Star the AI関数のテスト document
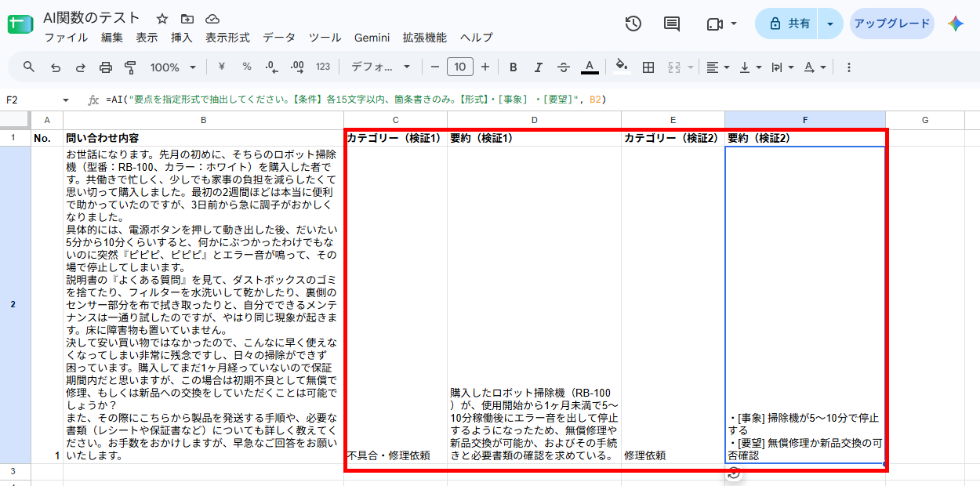 (162, 19)
